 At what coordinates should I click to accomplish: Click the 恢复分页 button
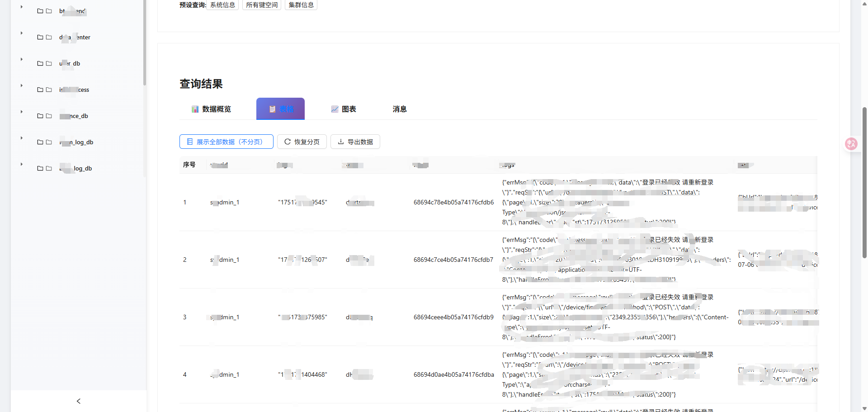point(302,142)
